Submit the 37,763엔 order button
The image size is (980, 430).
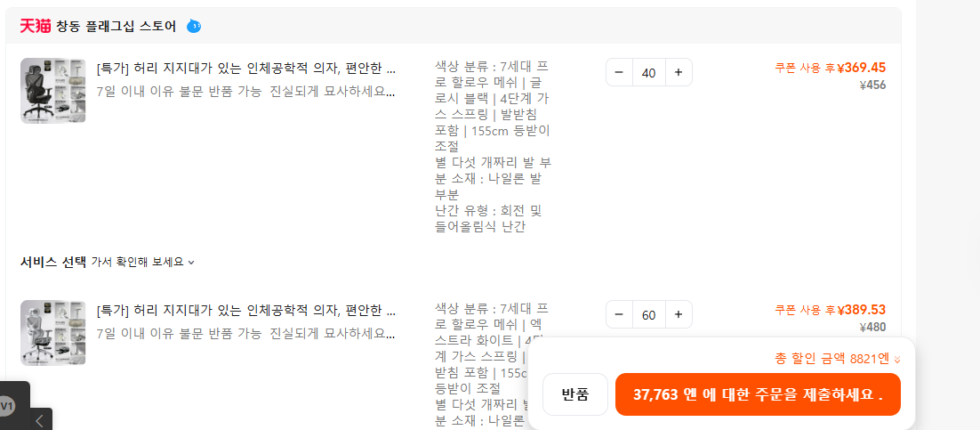tap(758, 394)
